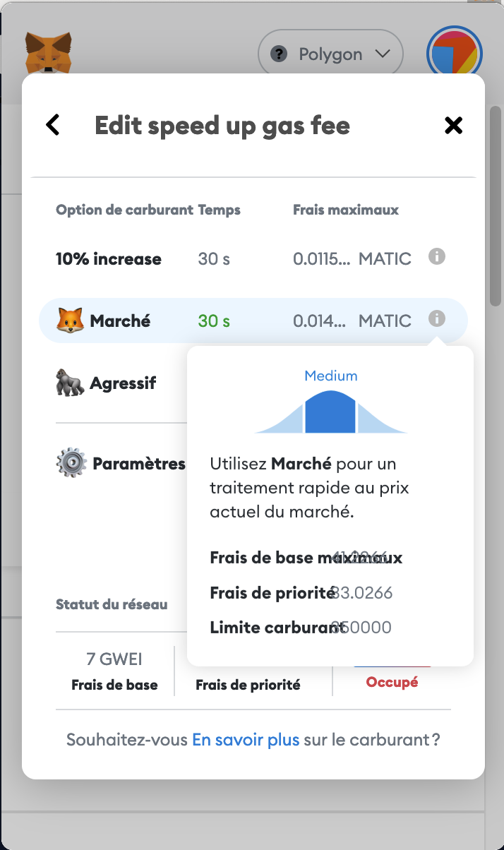This screenshot has height=850, width=504.
Task: Click the gorilla icon beside Agressif
Action: (71, 383)
